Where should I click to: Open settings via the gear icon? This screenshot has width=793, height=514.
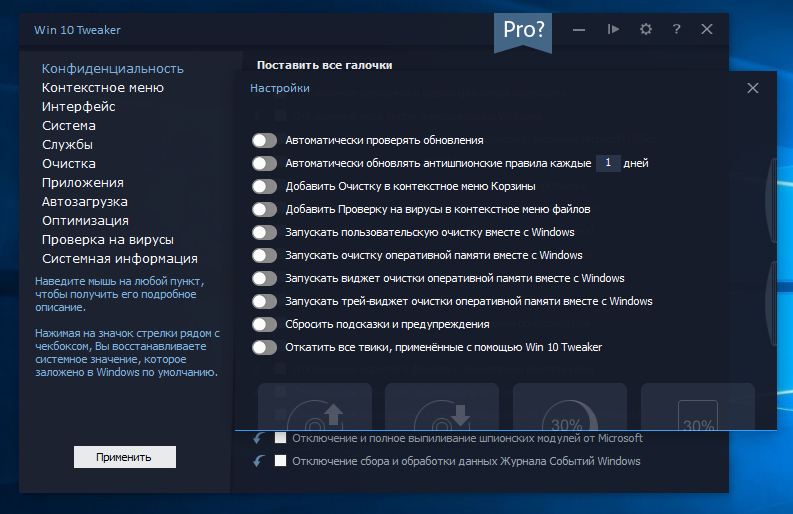click(x=646, y=29)
